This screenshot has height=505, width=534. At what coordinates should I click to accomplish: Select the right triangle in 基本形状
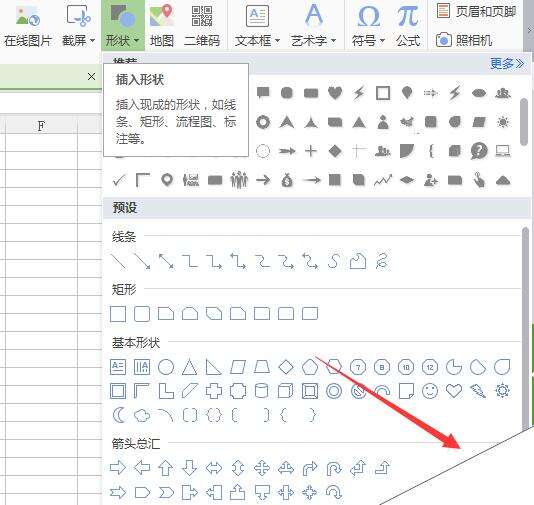214,367
